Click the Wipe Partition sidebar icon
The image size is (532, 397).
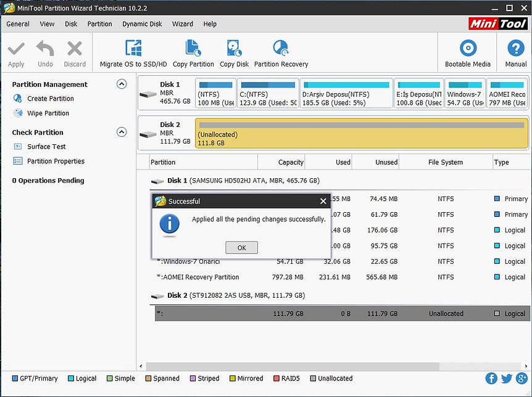(x=18, y=113)
